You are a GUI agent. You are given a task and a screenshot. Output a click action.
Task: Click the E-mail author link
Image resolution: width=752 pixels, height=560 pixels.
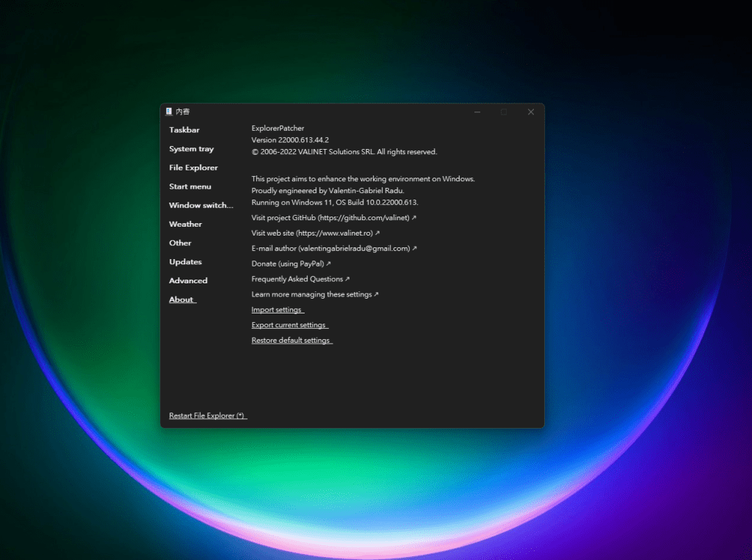(333, 249)
